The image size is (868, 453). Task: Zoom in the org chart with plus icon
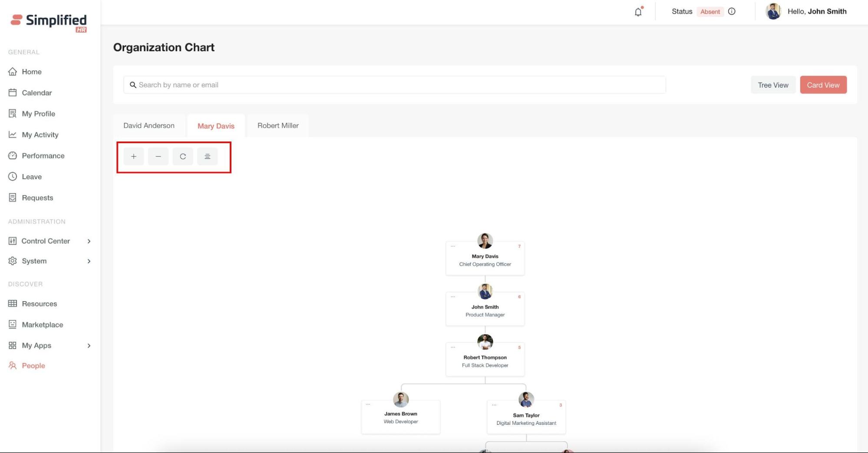pos(133,157)
